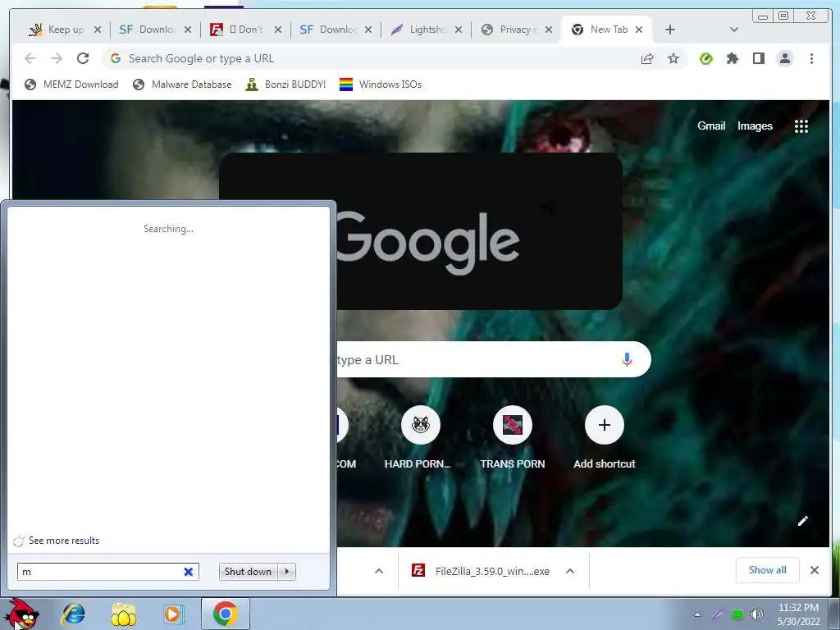Open the Windows ISOs bookmark
Screen dimensions: 840x630
(x=381, y=84)
